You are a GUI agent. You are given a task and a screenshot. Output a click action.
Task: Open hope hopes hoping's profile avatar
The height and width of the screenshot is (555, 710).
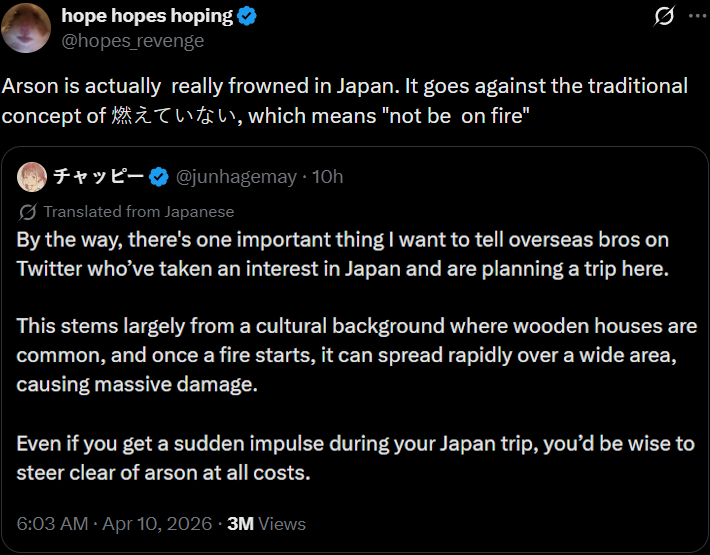tap(26, 28)
